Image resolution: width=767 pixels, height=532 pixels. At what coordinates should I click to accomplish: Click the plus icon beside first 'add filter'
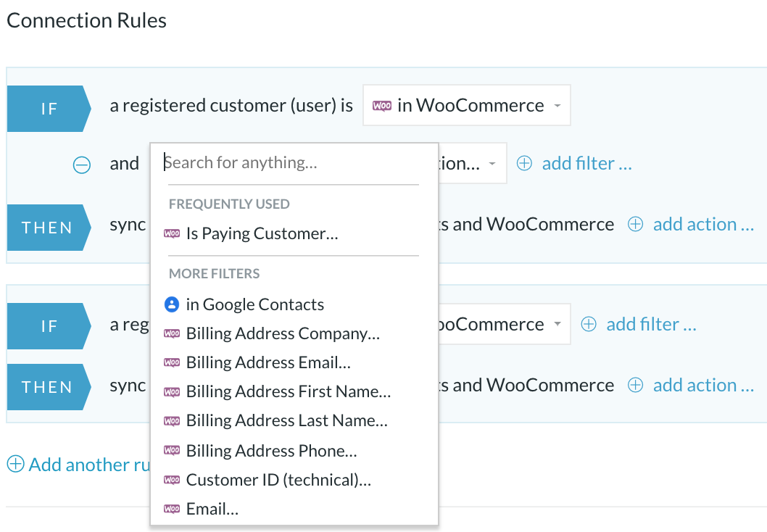[x=524, y=163]
